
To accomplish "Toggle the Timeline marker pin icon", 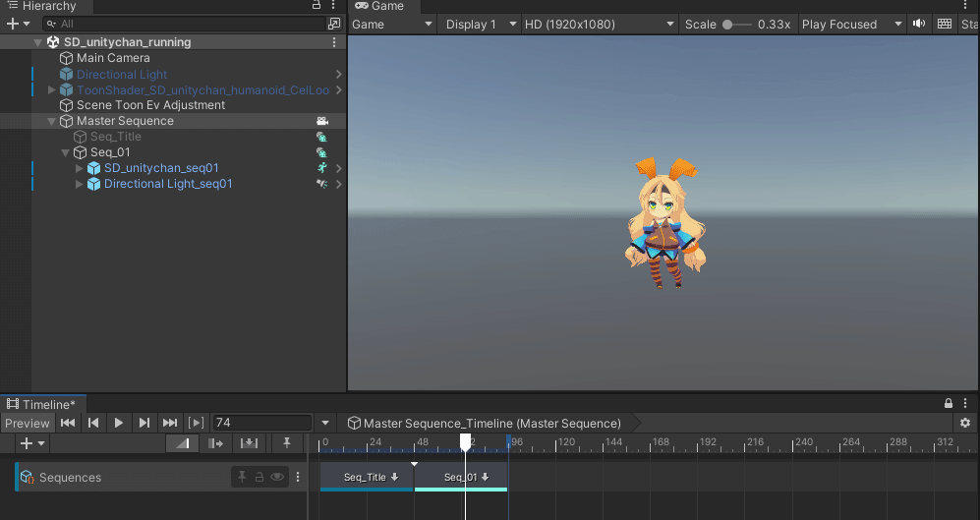I will point(287,443).
